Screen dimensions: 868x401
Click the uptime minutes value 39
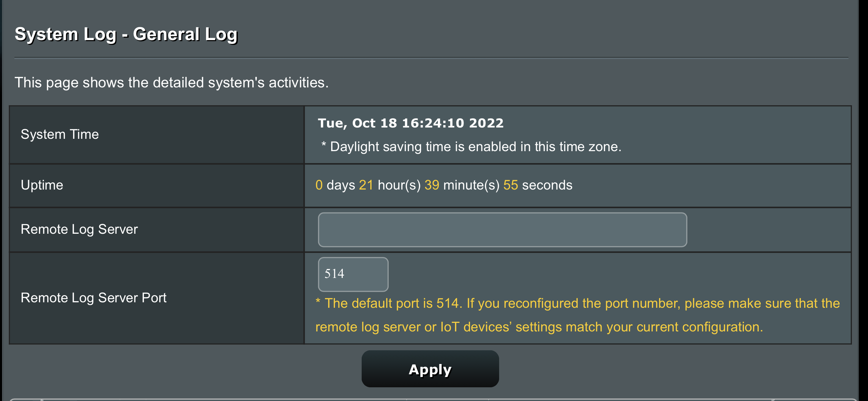(x=432, y=185)
